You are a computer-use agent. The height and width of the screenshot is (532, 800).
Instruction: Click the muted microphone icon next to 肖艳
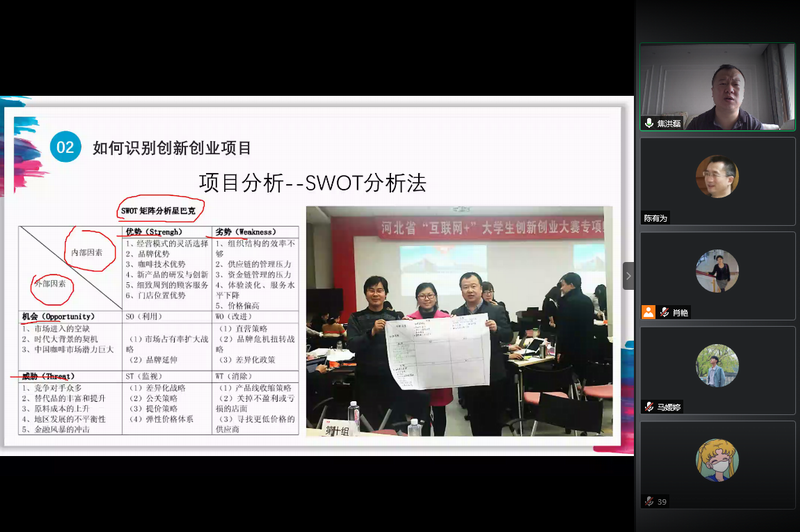pos(663,312)
